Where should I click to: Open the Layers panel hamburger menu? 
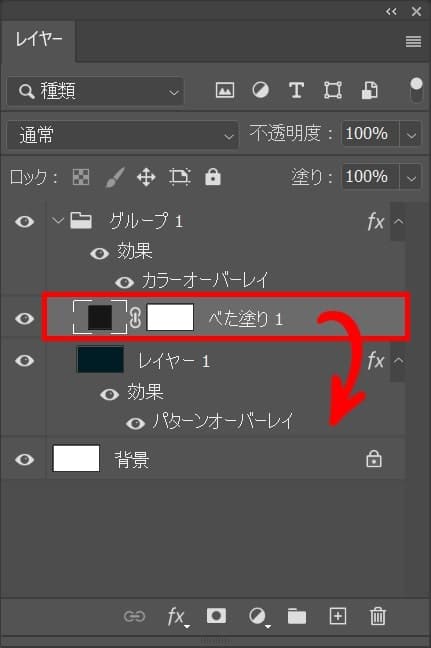pos(413,41)
